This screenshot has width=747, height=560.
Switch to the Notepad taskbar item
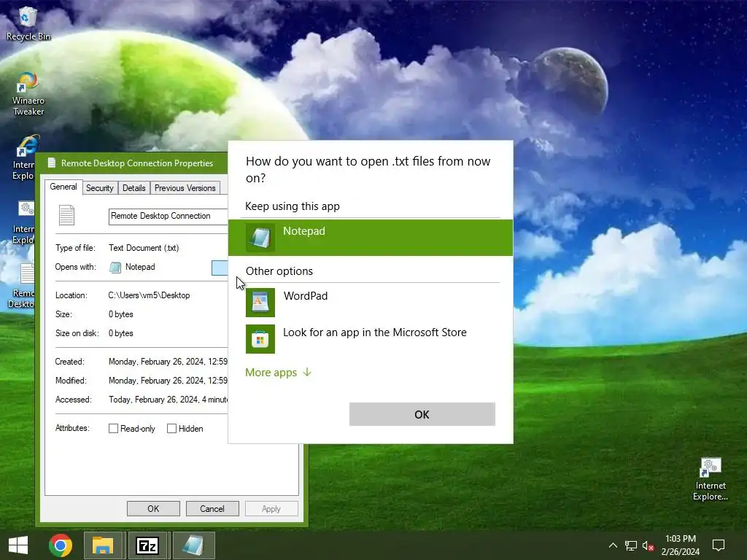click(193, 545)
